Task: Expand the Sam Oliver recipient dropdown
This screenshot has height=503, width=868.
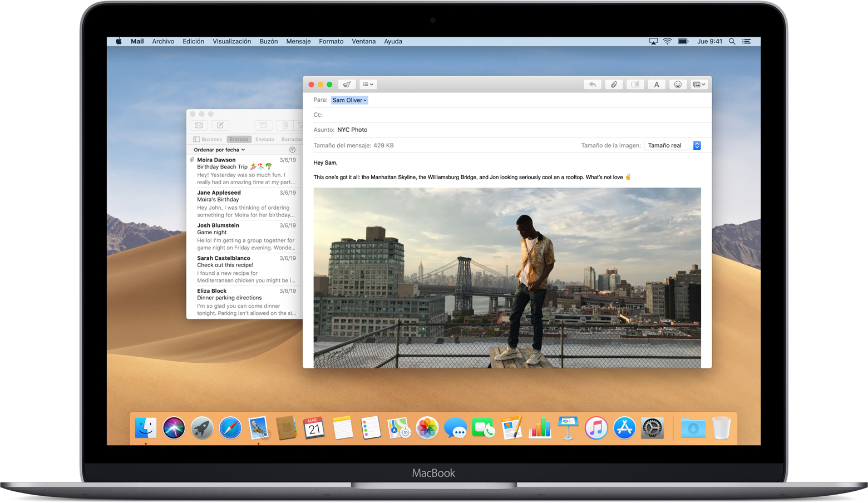Action: 349,100
